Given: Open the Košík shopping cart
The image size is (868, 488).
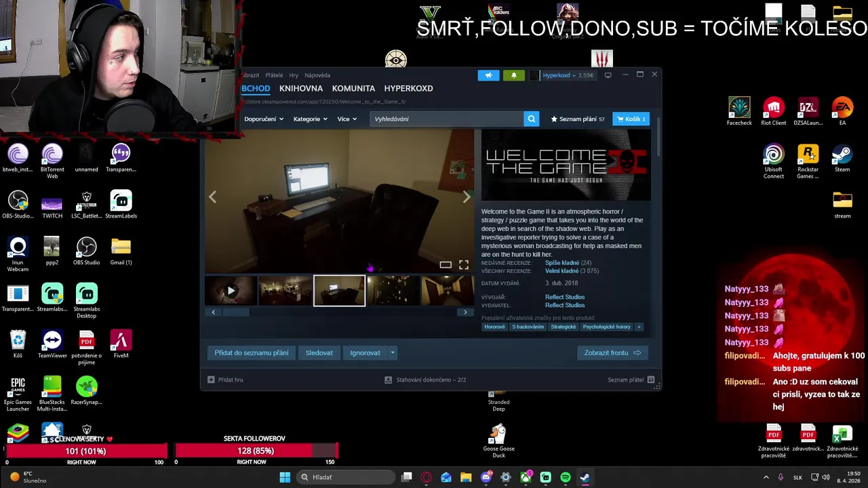Looking at the screenshot, I should 631,119.
